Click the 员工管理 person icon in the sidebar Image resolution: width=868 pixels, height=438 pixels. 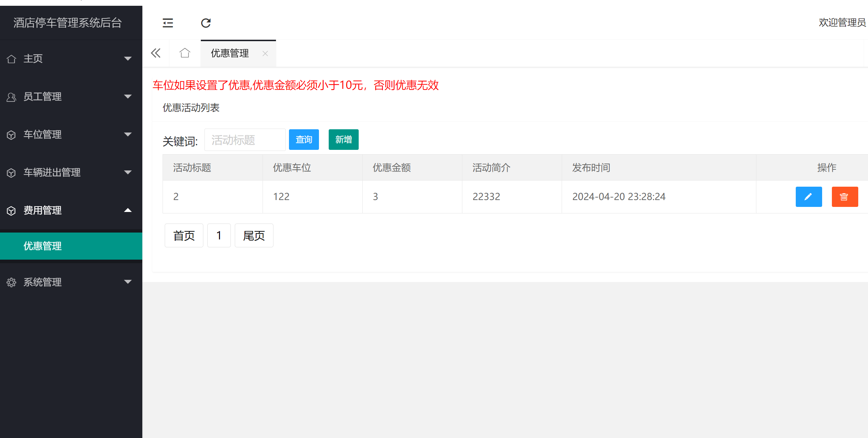pyautogui.click(x=11, y=96)
